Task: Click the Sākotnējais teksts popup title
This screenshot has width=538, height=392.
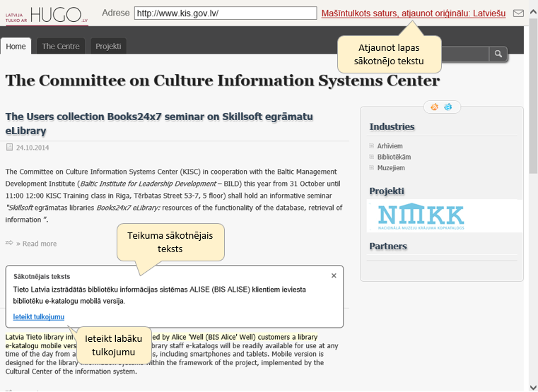Action: point(42,277)
